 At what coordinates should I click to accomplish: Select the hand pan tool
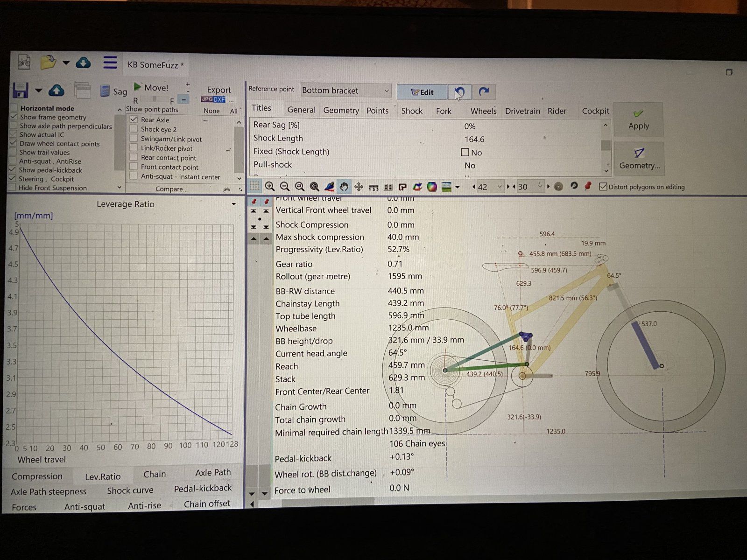click(x=344, y=187)
